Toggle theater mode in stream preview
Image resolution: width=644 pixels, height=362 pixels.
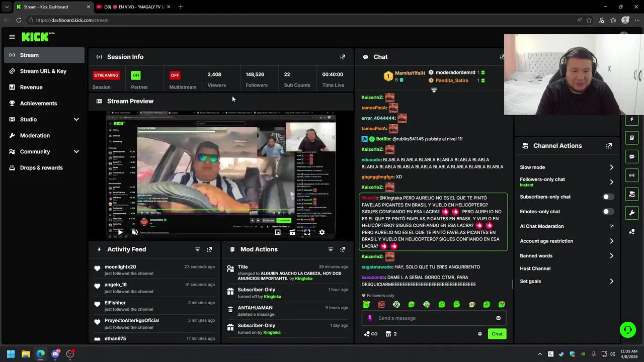[292, 232]
